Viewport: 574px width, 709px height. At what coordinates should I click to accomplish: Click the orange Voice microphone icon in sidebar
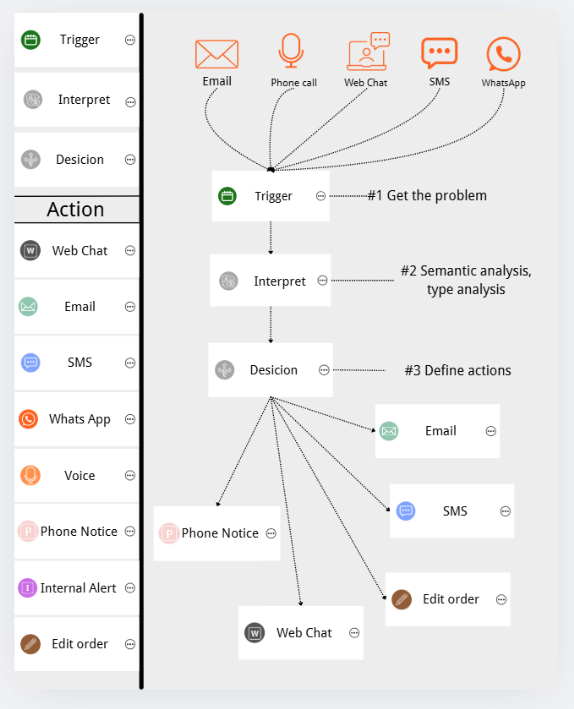click(x=30, y=475)
